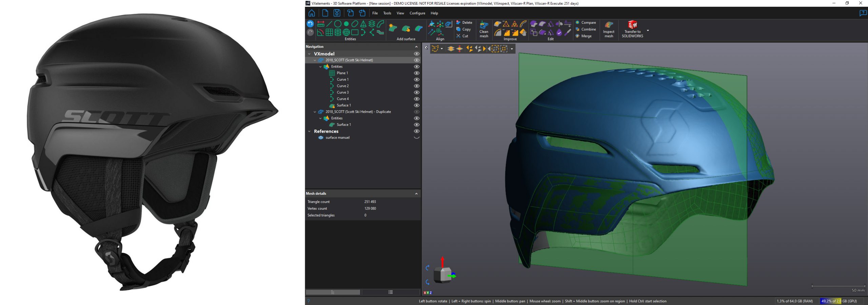The width and height of the screenshot is (868, 305).
Task: Select Curve 2 in the tree
Action: click(342, 86)
